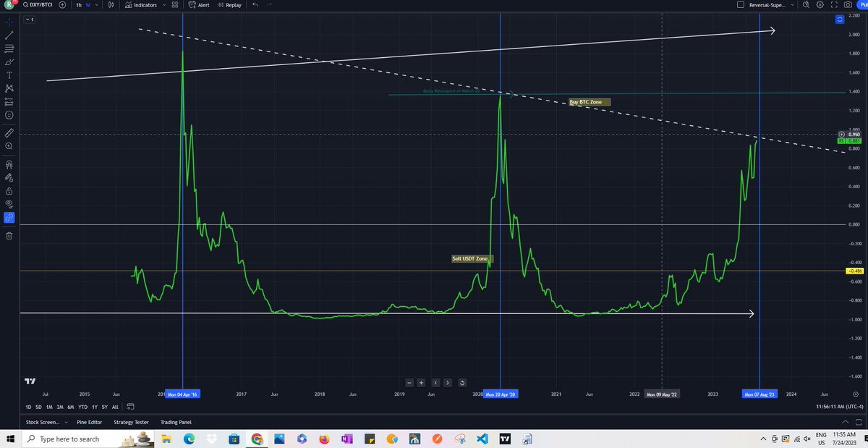Click the layout setup square icon
The height and width of the screenshot is (448, 868).
click(739, 4)
